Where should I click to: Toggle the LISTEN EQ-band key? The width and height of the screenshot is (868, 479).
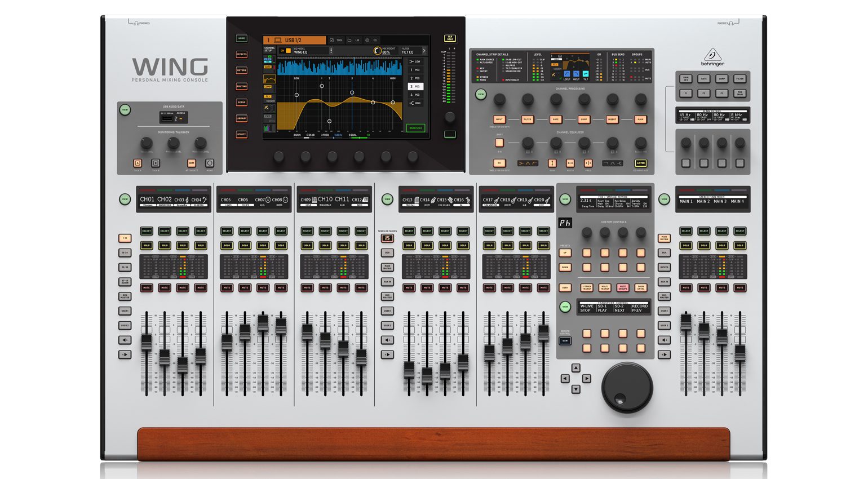640,163
